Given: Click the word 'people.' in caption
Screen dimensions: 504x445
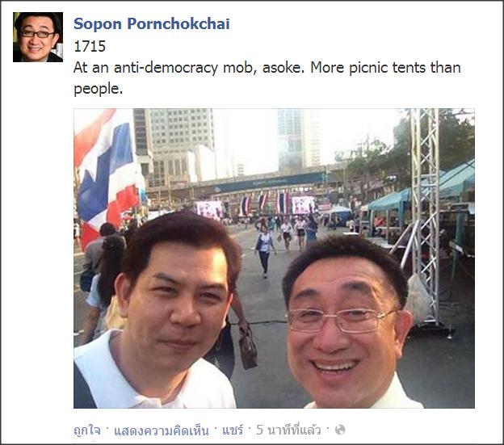Looking at the screenshot, I should [x=99, y=89].
